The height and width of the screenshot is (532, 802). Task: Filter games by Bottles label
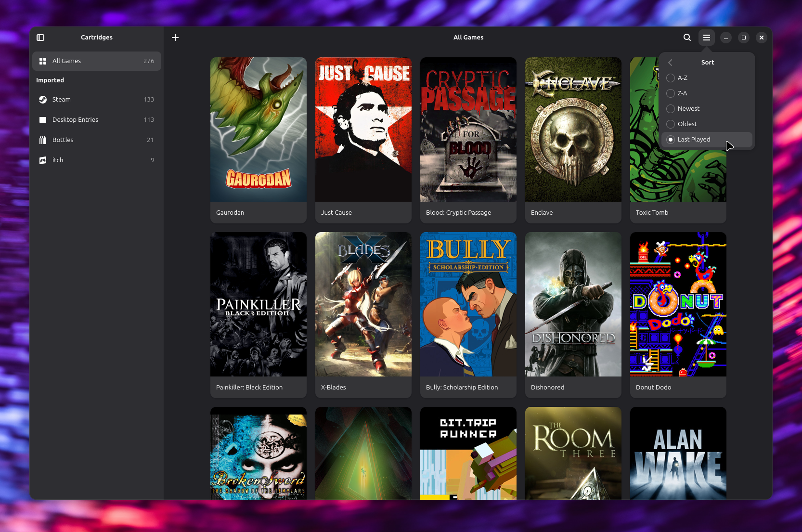tap(63, 140)
